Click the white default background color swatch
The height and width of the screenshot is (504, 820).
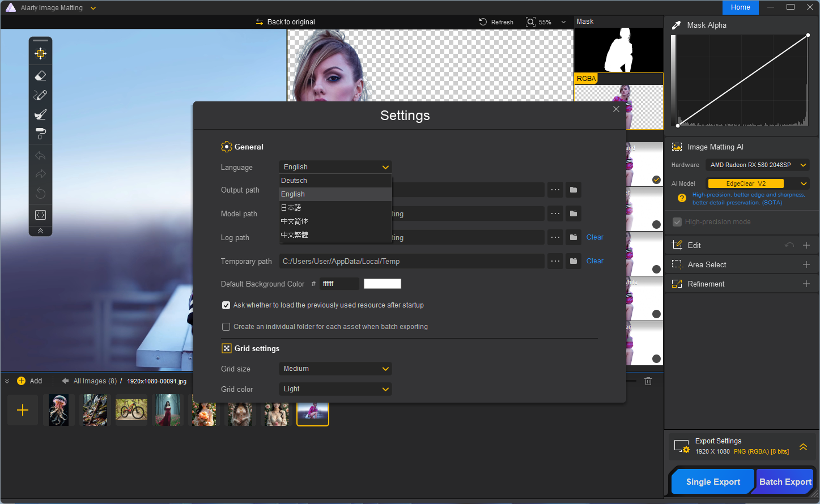point(382,284)
